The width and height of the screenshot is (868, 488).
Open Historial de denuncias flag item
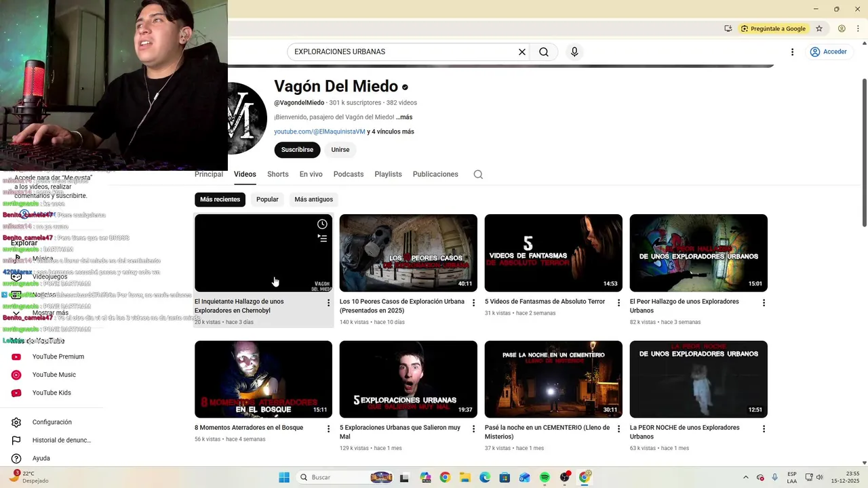[52, 441]
